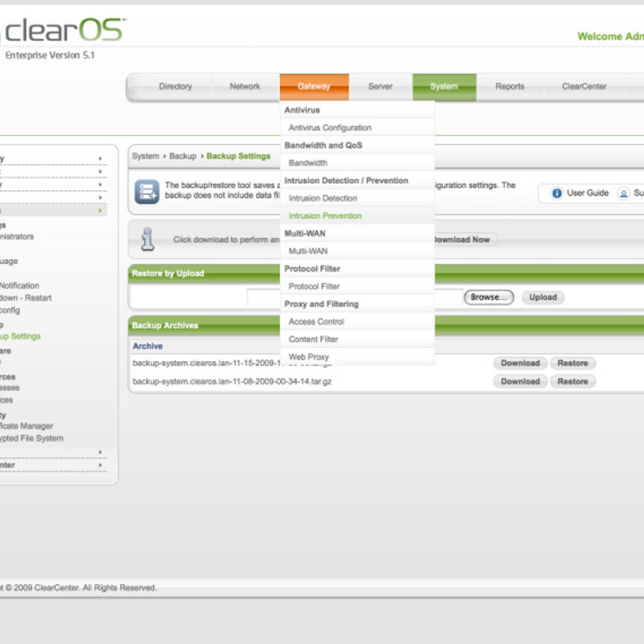Expand the second sidebar section arrow
644x644 pixels.
click(100, 171)
